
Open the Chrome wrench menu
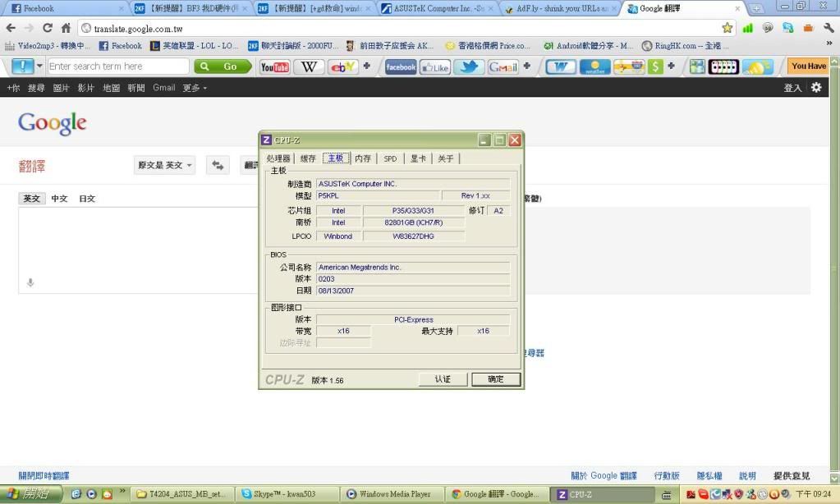click(x=829, y=28)
